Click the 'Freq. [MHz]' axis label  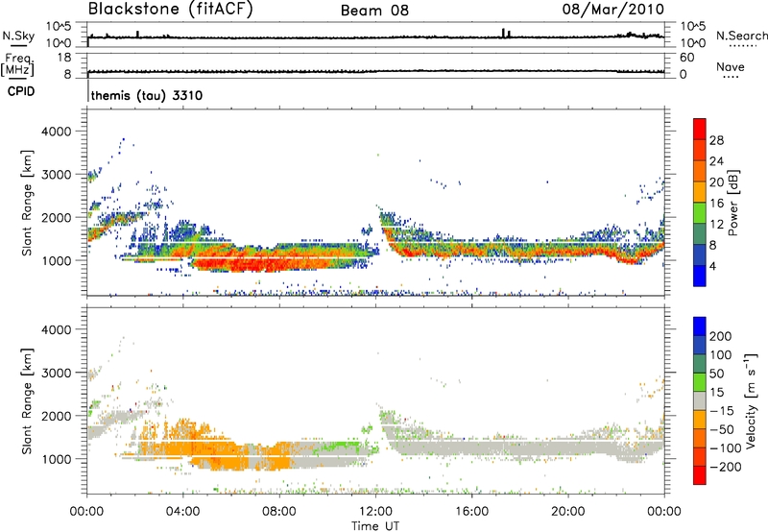click(x=17, y=64)
